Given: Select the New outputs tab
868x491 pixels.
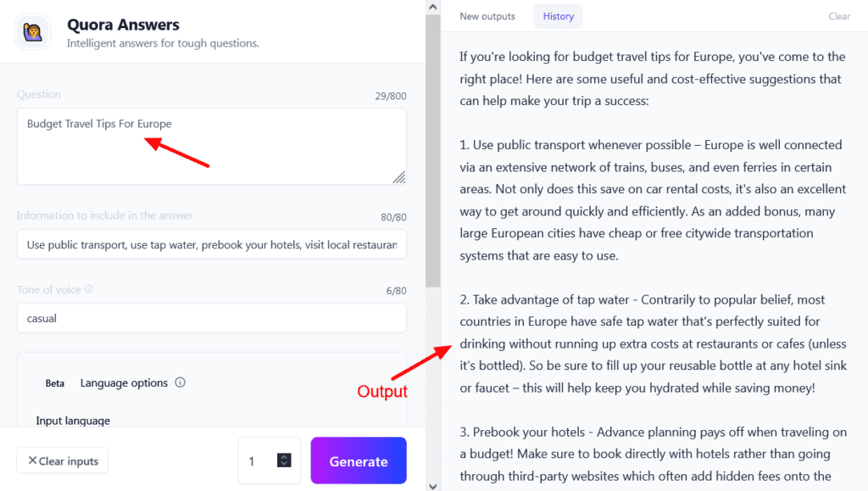Looking at the screenshot, I should (x=487, y=15).
